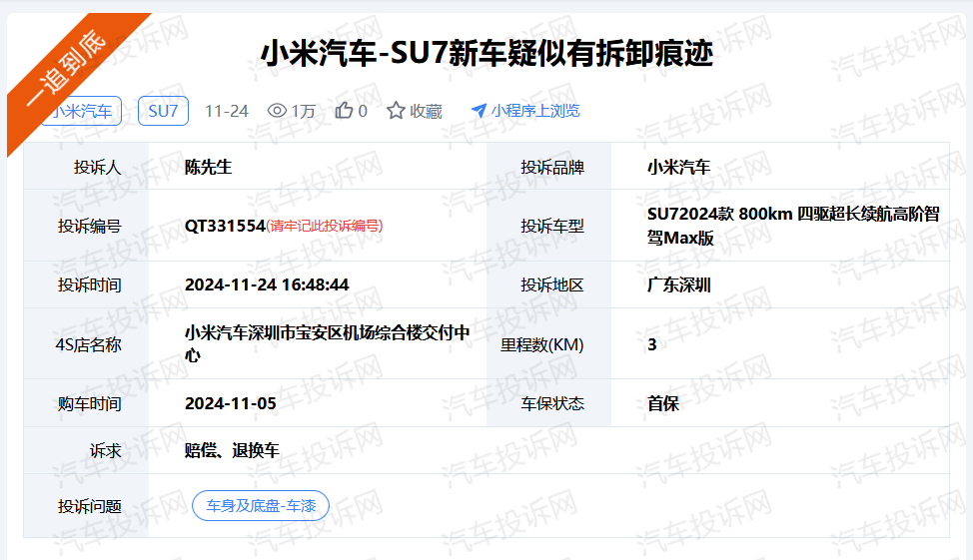This screenshot has width=973, height=560.
Task: Click the star favorite icon
Action: (396, 111)
